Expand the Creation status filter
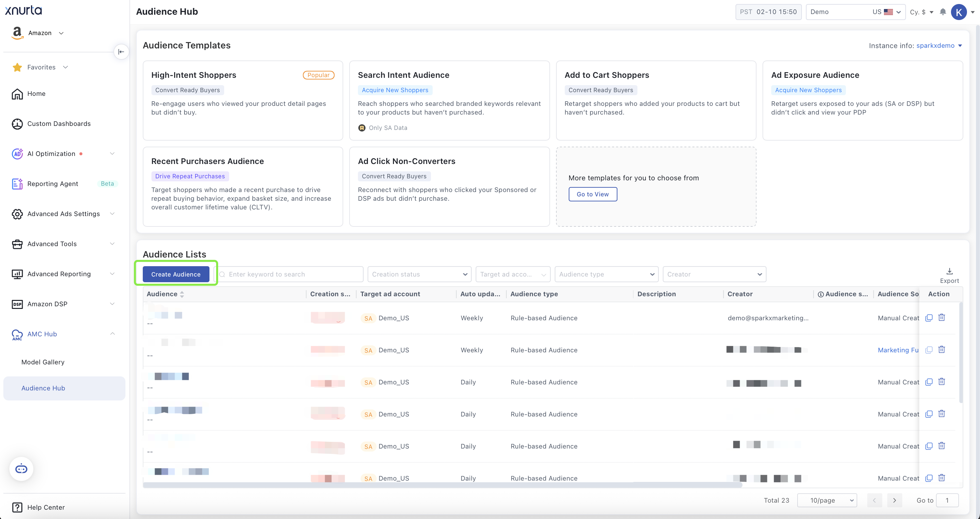This screenshot has width=980, height=519. [419, 274]
